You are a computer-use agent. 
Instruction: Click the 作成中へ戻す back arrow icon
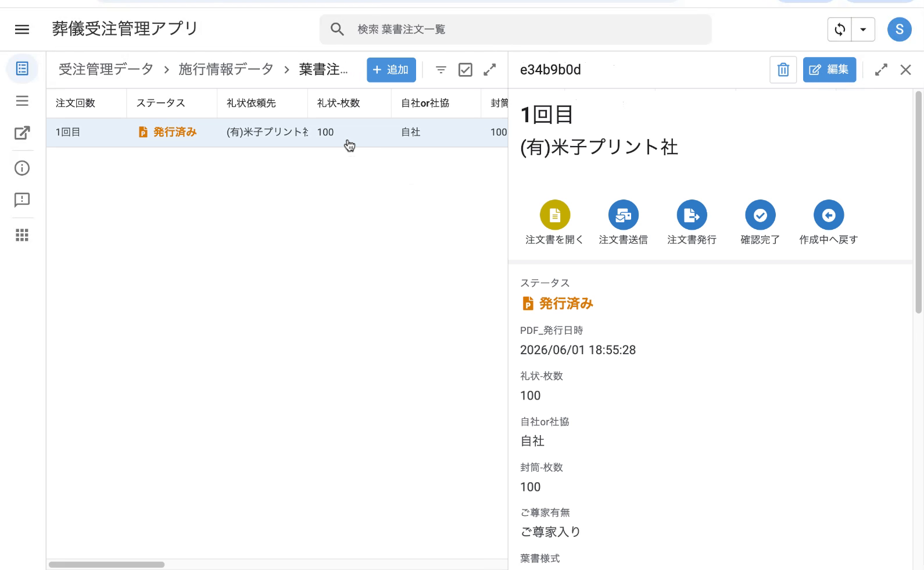click(x=829, y=215)
